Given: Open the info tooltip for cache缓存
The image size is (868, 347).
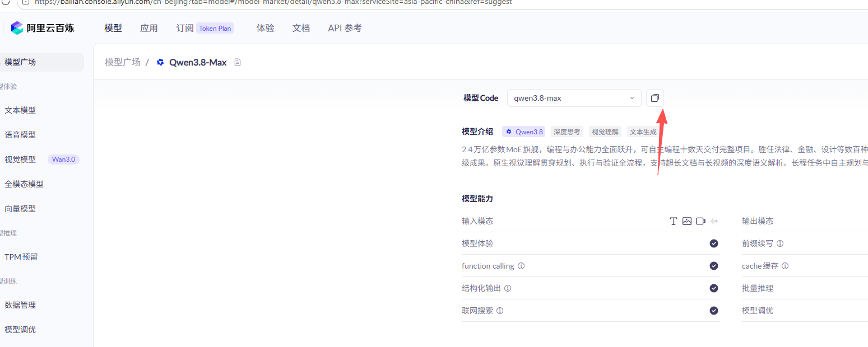Looking at the screenshot, I should (x=785, y=266).
